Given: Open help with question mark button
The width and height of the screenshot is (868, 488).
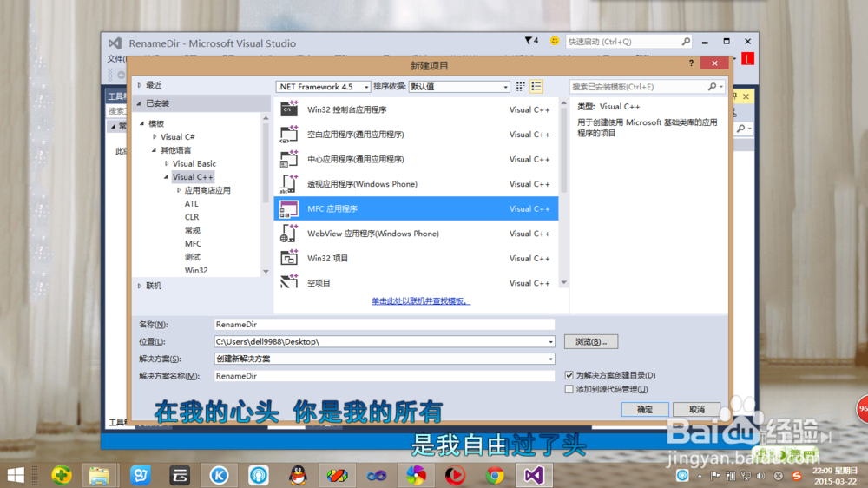Looking at the screenshot, I should (x=691, y=63).
